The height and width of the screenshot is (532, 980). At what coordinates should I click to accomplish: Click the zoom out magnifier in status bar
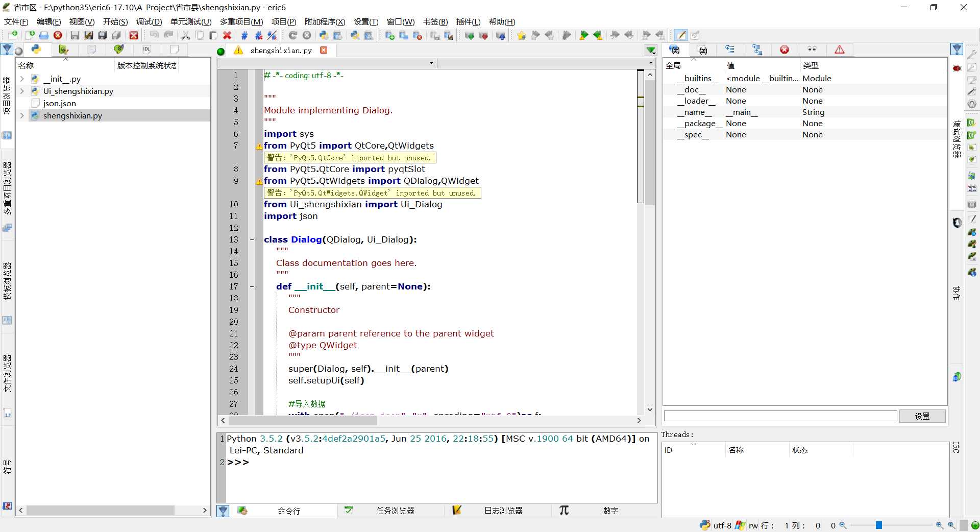coord(843,525)
